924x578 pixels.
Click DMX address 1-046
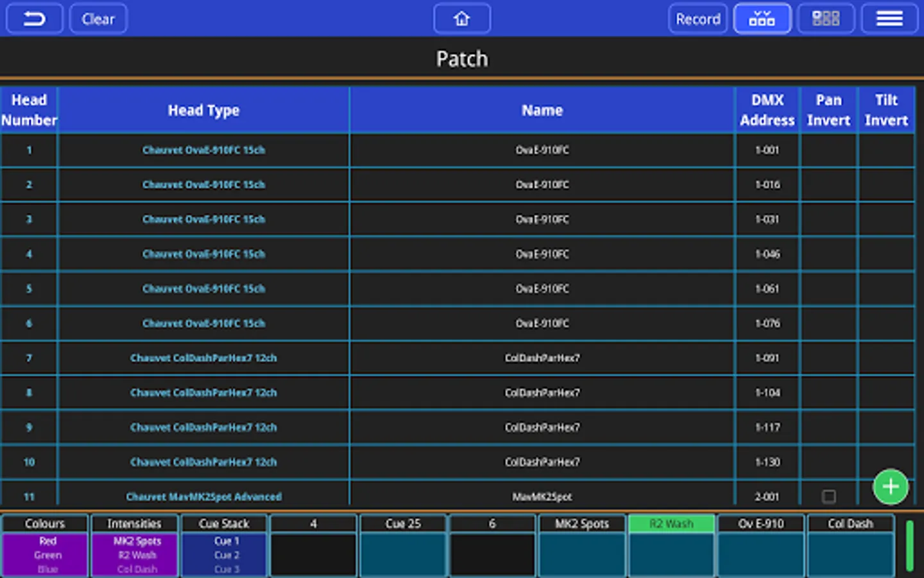pyautogui.click(x=767, y=254)
